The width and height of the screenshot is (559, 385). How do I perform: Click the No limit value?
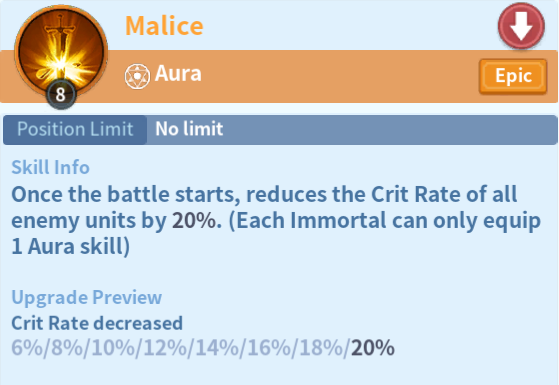point(189,129)
